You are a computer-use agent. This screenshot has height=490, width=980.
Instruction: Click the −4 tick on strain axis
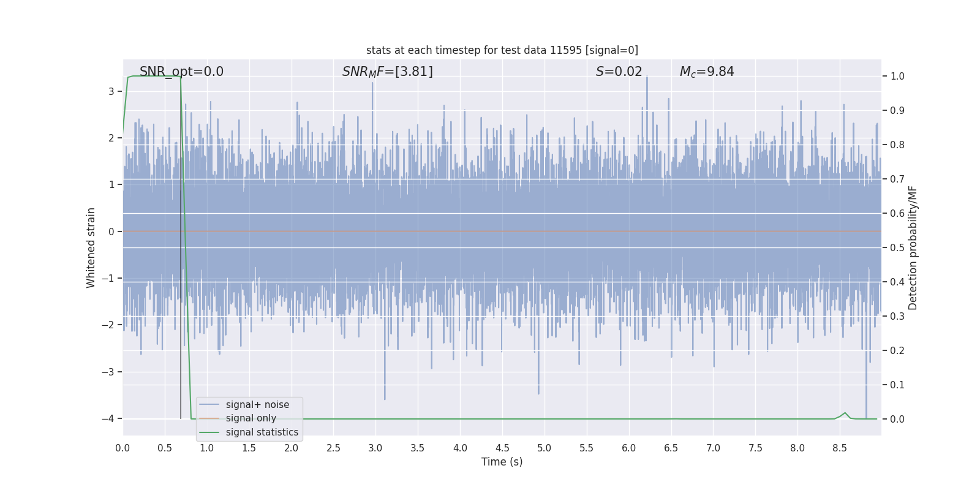tap(107, 419)
